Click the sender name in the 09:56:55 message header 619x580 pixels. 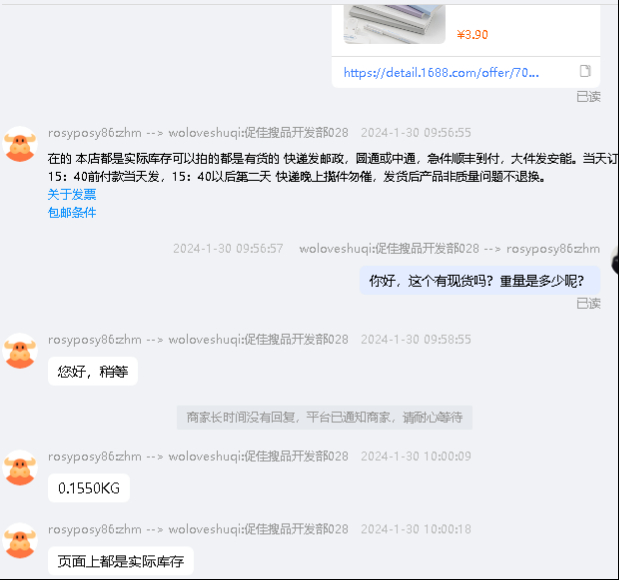tap(95, 133)
